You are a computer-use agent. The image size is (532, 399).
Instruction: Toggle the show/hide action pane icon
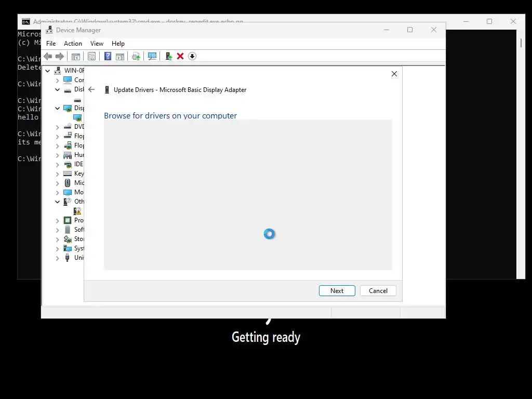(x=120, y=56)
